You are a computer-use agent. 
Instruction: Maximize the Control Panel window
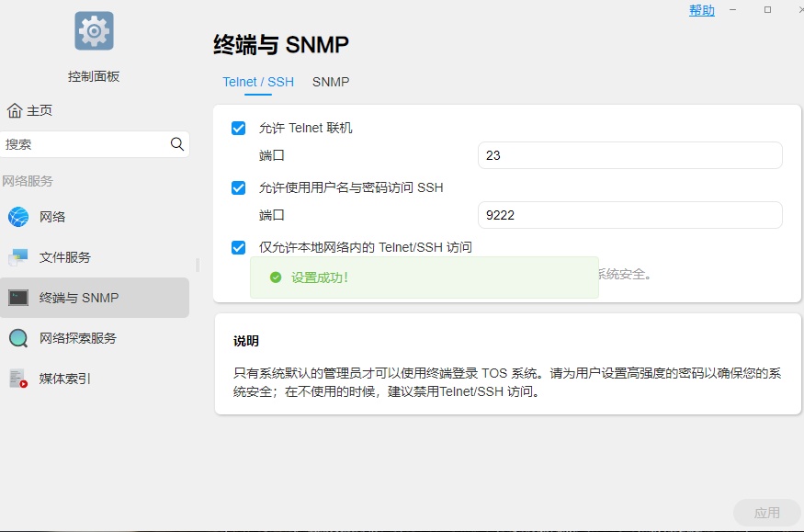pyautogui.click(x=767, y=10)
